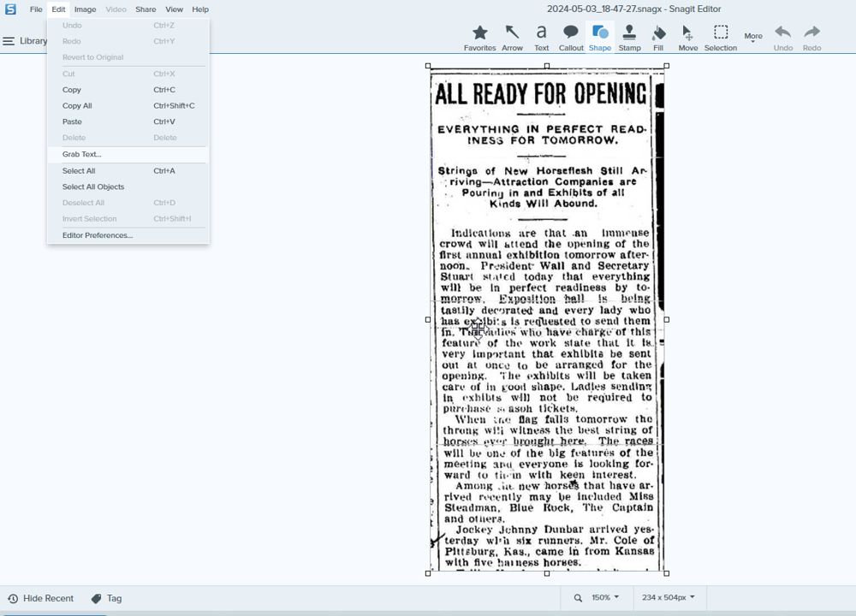
Task: Open the Callout tool
Action: (x=571, y=35)
